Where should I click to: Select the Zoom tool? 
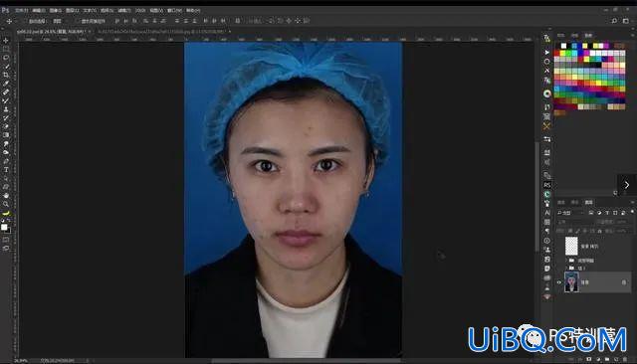[6, 204]
